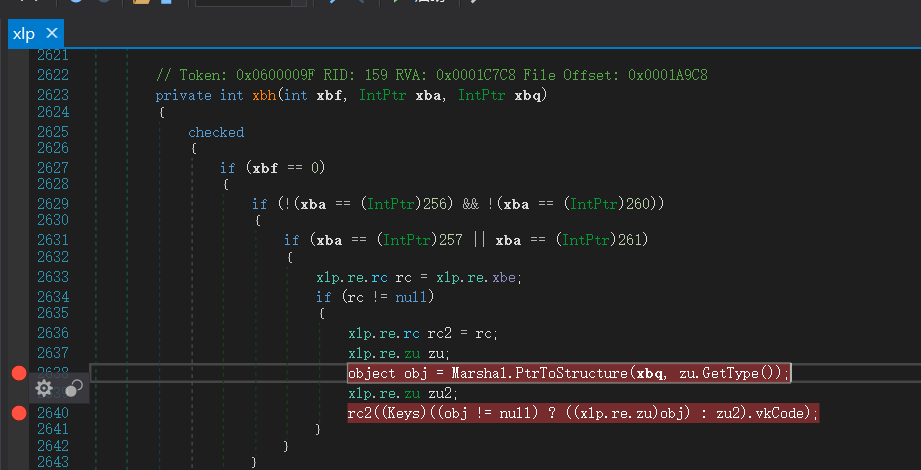
Task: Click the object keyword on line 2638
Action: click(372, 373)
